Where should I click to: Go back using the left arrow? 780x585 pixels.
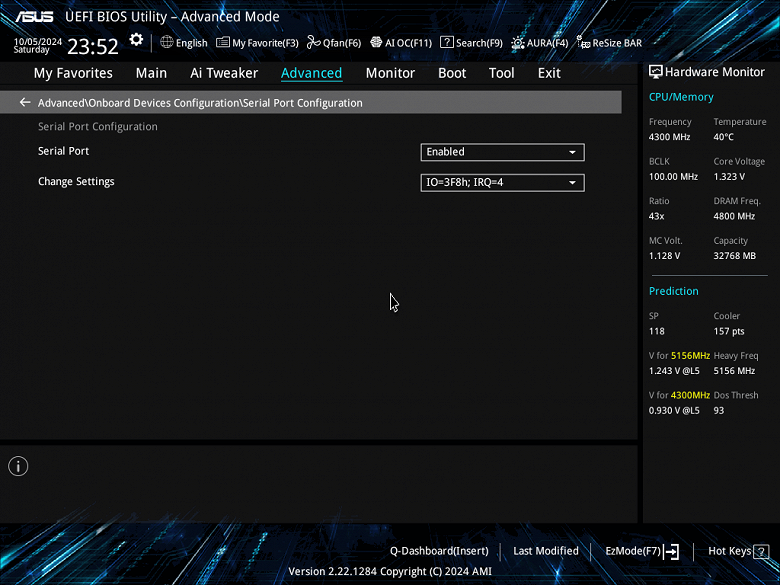(x=25, y=102)
